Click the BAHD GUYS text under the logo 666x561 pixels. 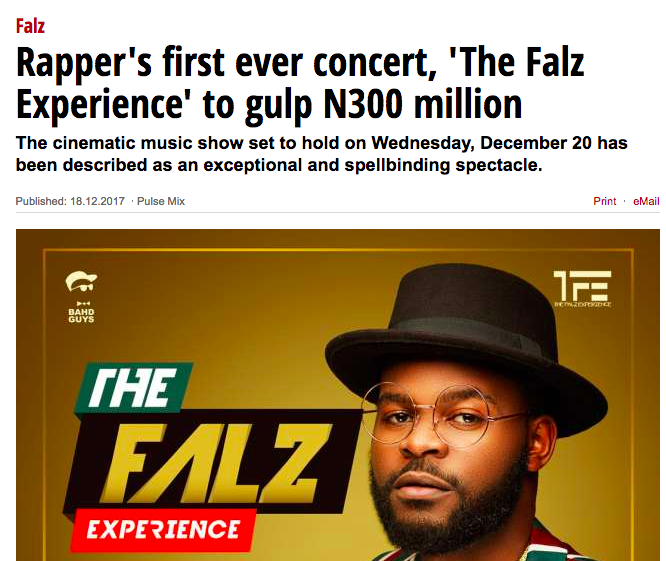coord(81,316)
